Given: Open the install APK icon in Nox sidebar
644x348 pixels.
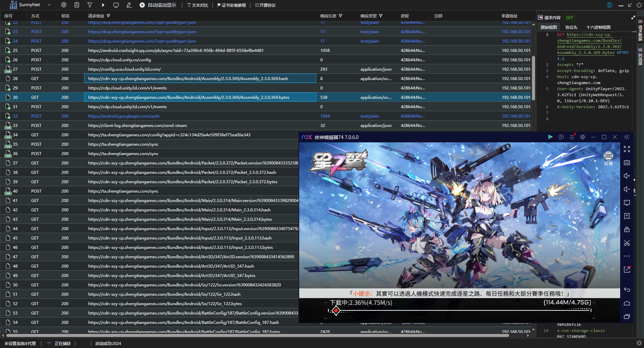Looking at the screenshot, I should click(x=627, y=216).
